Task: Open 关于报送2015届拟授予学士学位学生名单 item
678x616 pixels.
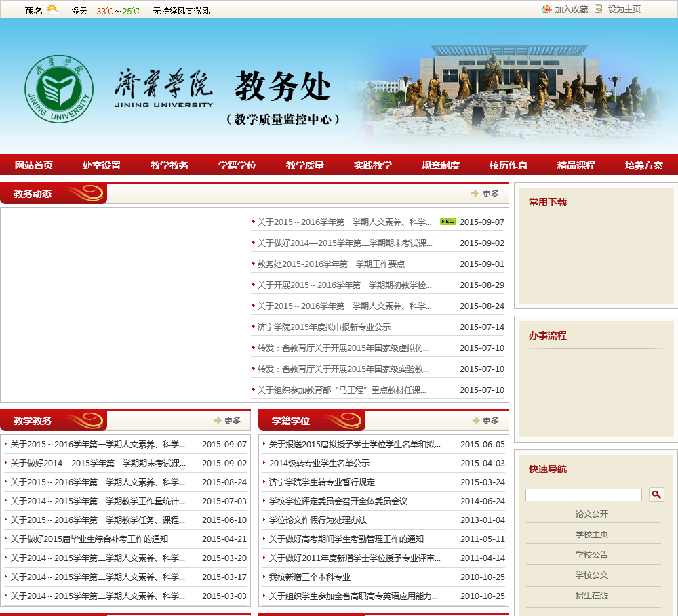Action: click(355, 445)
